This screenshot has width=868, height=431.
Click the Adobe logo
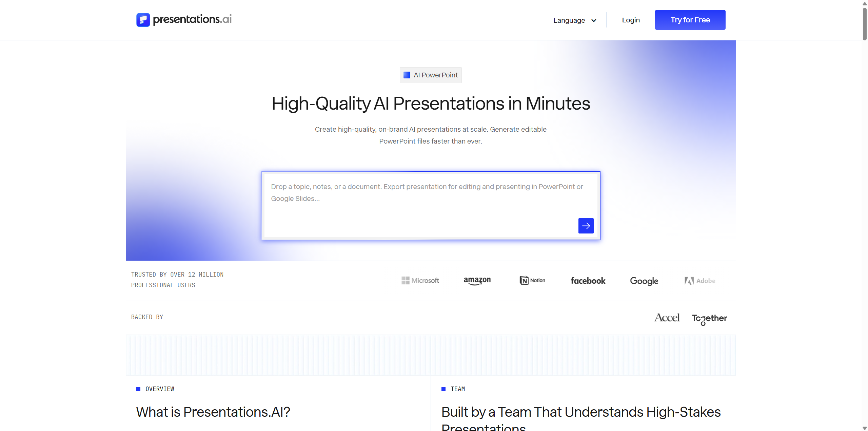[x=700, y=281]
